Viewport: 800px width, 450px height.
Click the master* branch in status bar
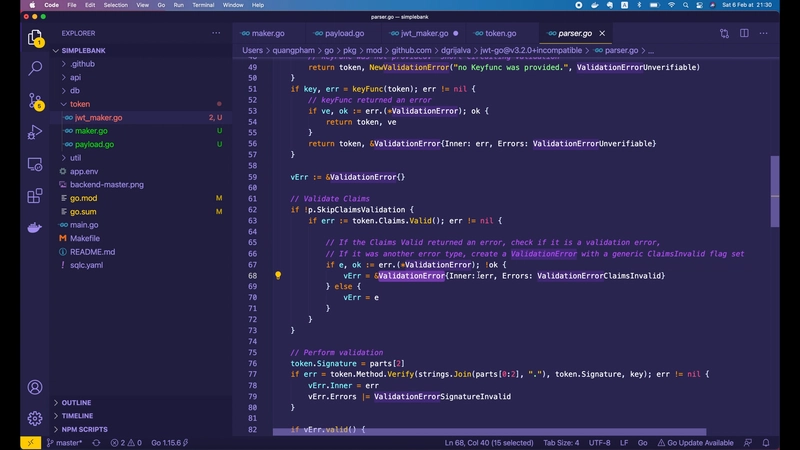click(x=69, y=442)
